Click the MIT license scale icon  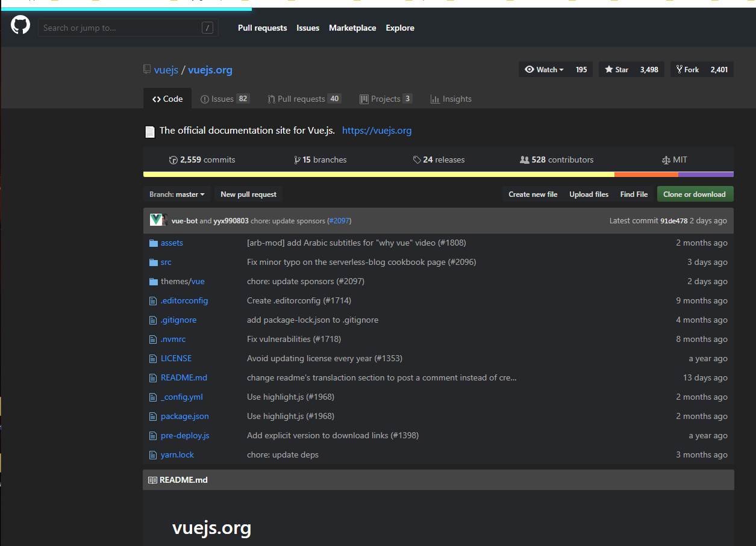pos(666,160)
